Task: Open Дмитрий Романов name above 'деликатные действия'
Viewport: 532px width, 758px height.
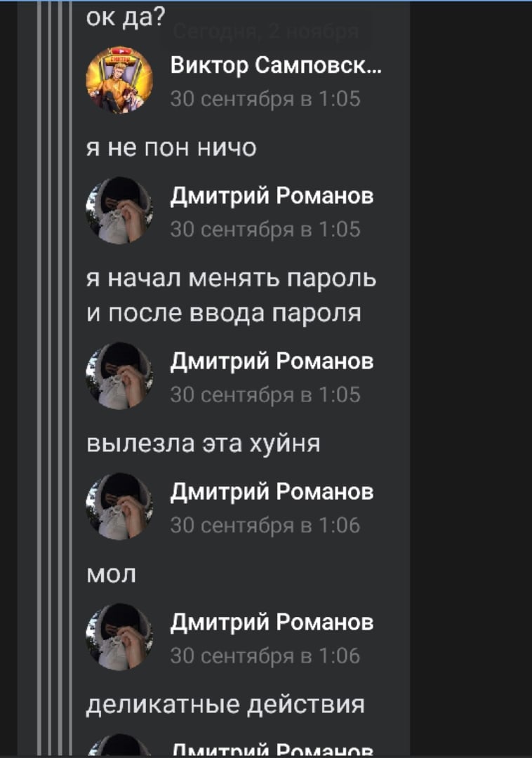Action: [x=272, y=622]
